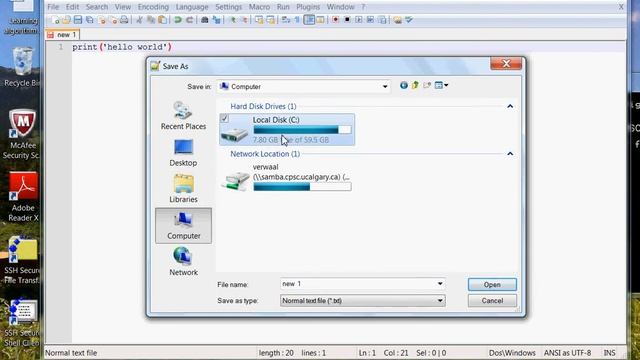Click the Local Disk (C:) label

pos(276,120)
